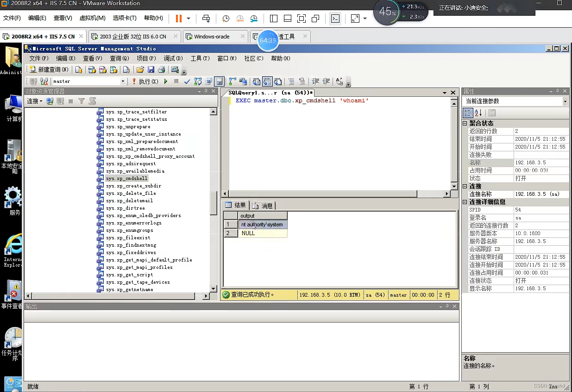Click the 执行 (Execute) query button
This screenshot has width=572, height=392.
tap(144, 81)
